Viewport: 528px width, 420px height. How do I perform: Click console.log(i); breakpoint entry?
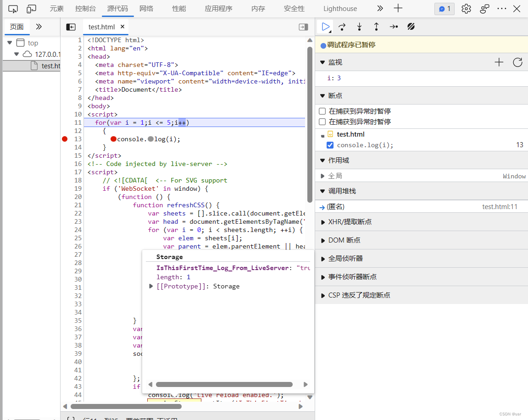tap(365, 145)
